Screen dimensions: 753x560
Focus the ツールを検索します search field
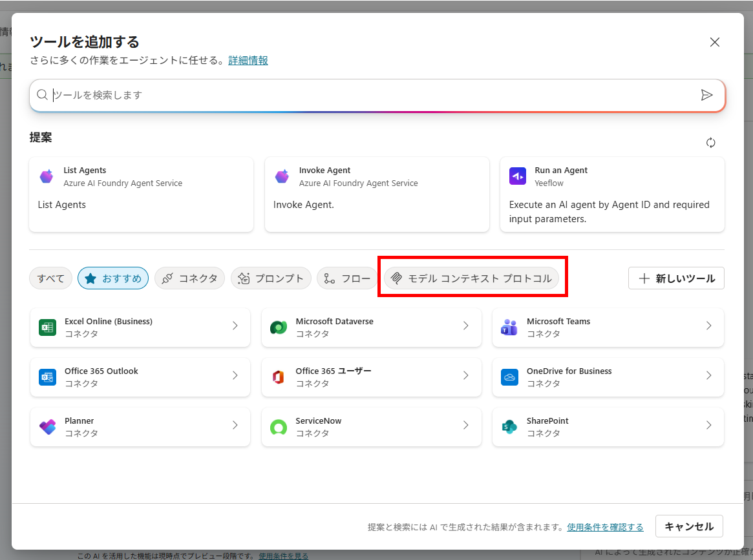point(377,95)
